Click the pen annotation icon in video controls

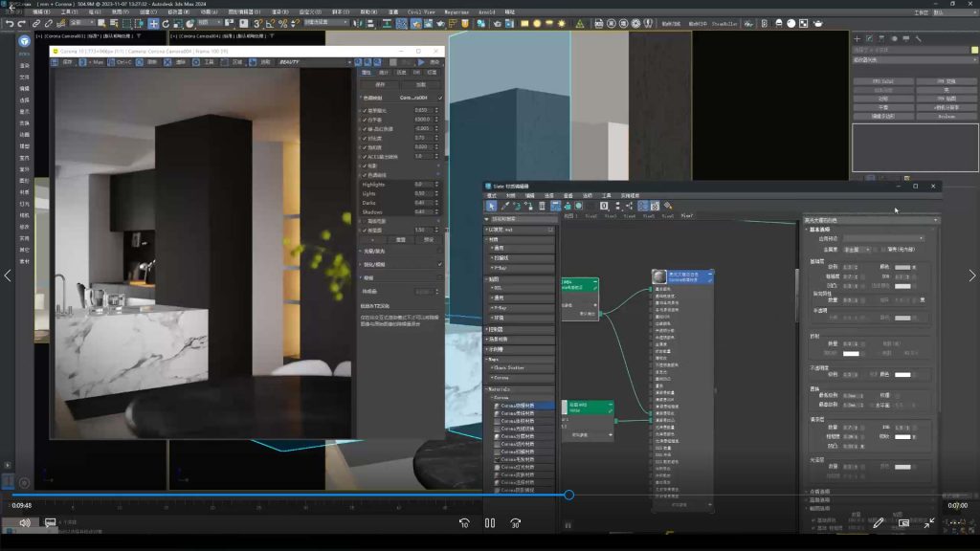[x=878, y=523]
